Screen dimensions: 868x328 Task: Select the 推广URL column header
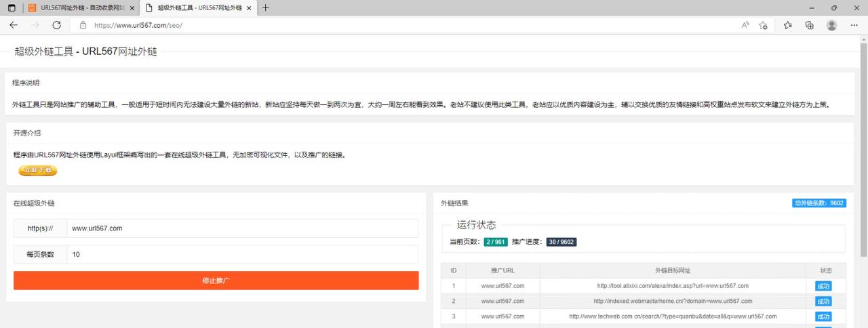502,270
